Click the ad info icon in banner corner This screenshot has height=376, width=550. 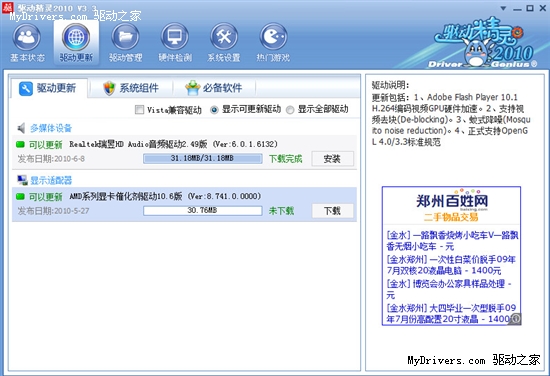(516, 319)
